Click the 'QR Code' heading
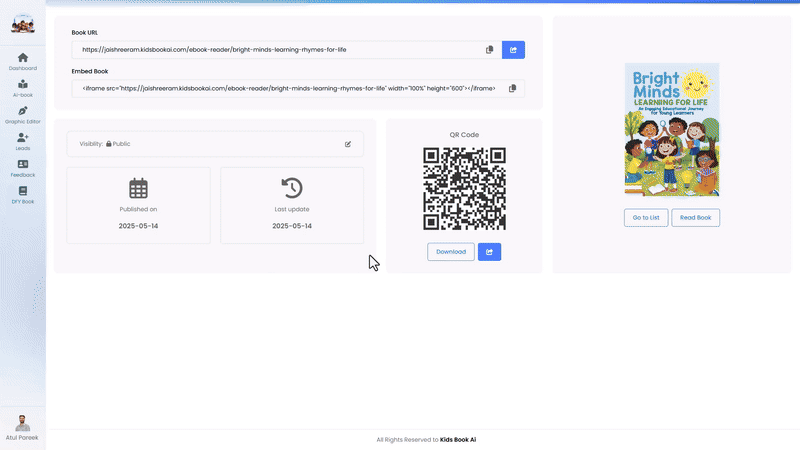 tap(464, 135)
